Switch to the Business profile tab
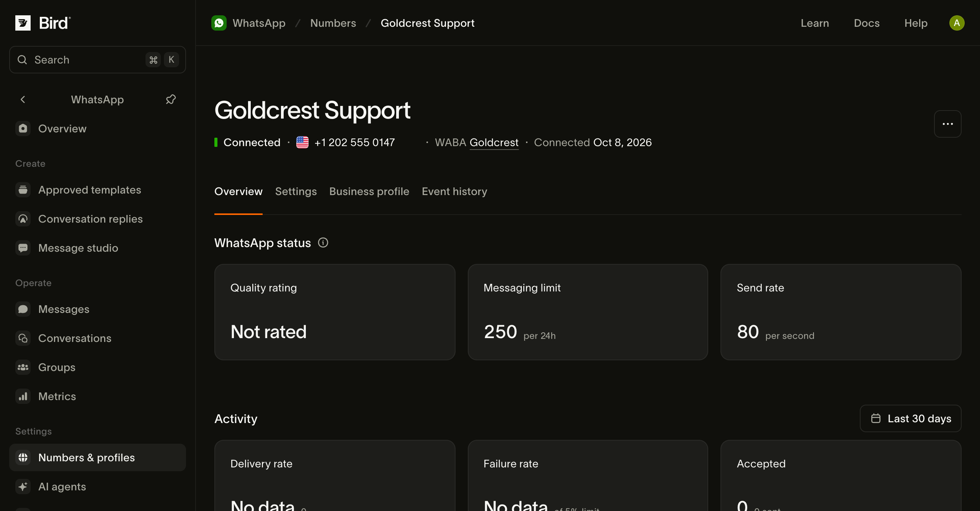 click(x=369, y=191)
